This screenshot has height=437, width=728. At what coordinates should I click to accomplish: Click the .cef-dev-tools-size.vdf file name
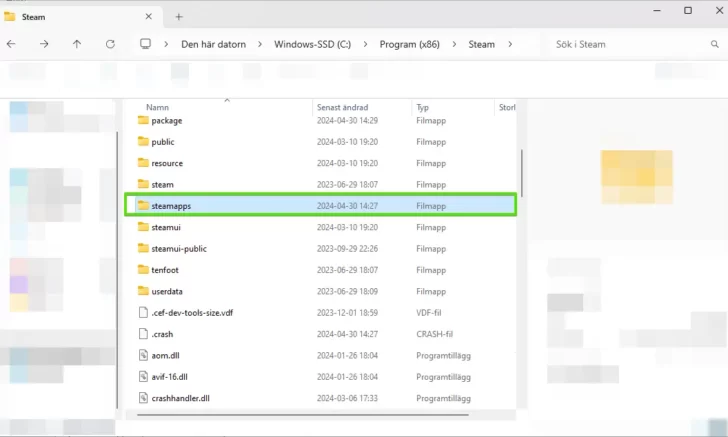[192, 313]
